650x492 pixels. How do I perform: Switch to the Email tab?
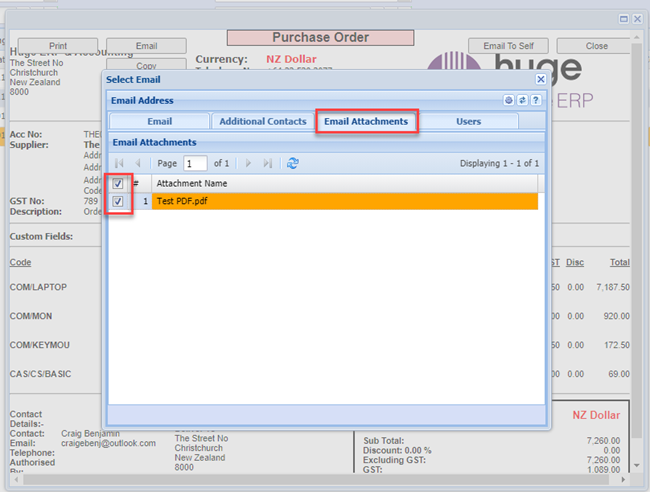coord(159,121)
